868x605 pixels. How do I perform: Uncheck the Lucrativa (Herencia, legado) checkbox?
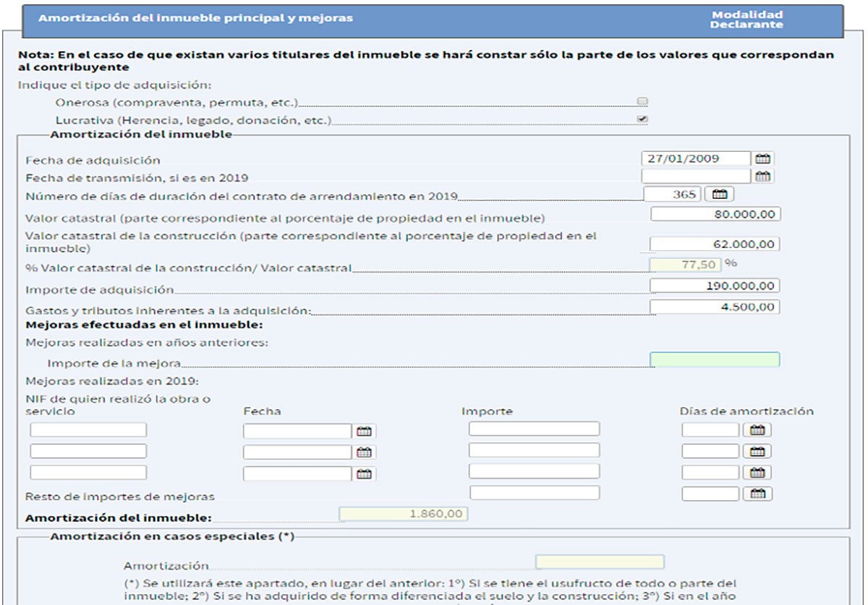(642, 119)
